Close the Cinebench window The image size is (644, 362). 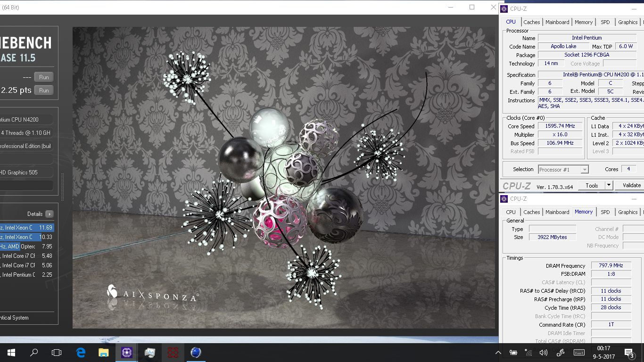(493, 7)
